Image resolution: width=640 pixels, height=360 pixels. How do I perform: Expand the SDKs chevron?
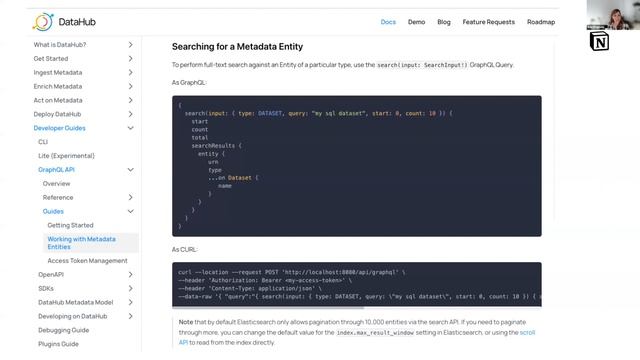pos(130,288)
